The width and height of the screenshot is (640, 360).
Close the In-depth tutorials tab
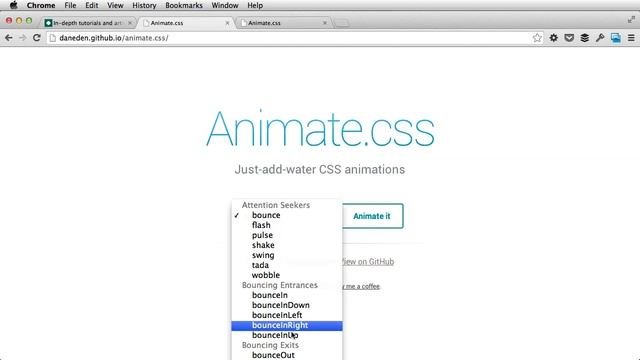pos(130,23)
